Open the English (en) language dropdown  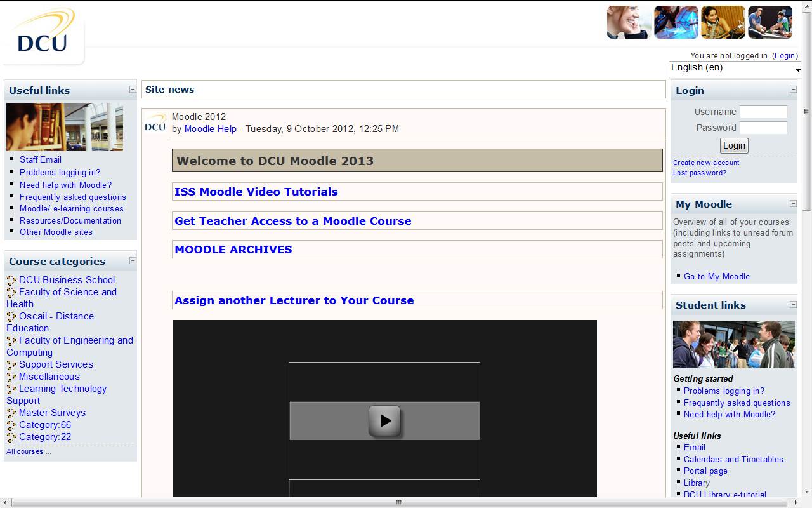tap(735, 68)
